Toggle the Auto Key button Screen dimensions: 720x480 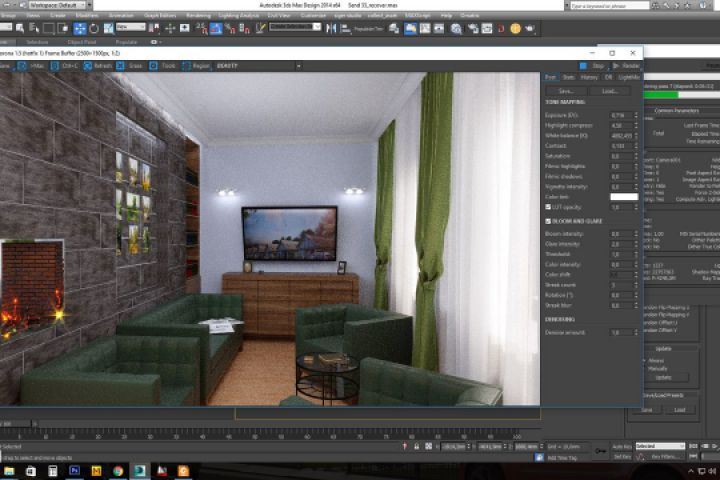click(x=621, y=446)
